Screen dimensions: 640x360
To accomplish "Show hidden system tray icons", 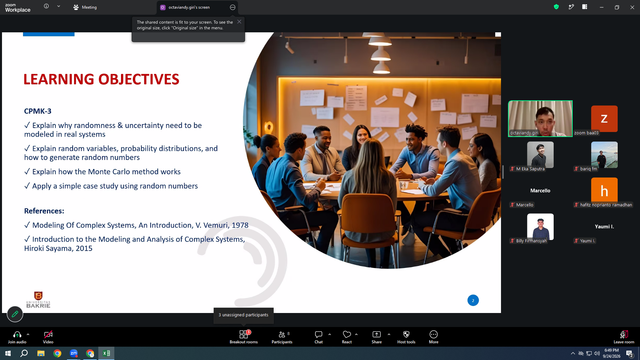I will pos(573,353).
